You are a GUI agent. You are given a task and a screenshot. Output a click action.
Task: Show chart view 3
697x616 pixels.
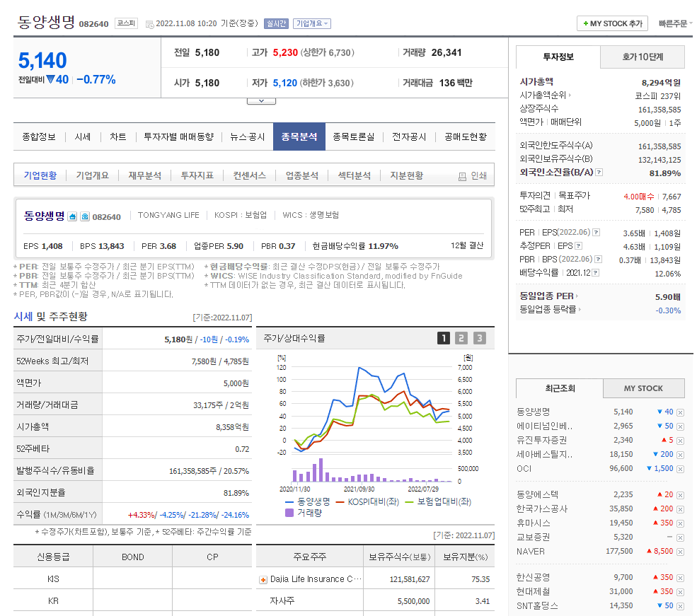479,339
